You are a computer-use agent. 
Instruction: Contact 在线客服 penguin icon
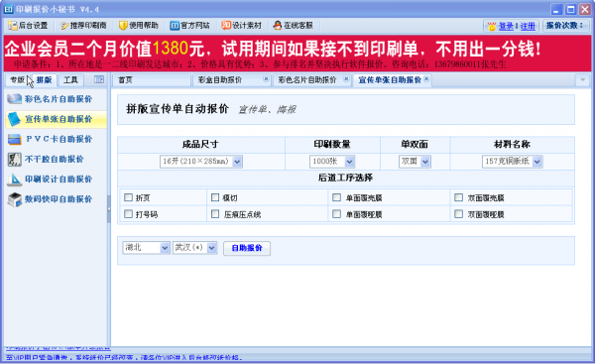point(278,26)
